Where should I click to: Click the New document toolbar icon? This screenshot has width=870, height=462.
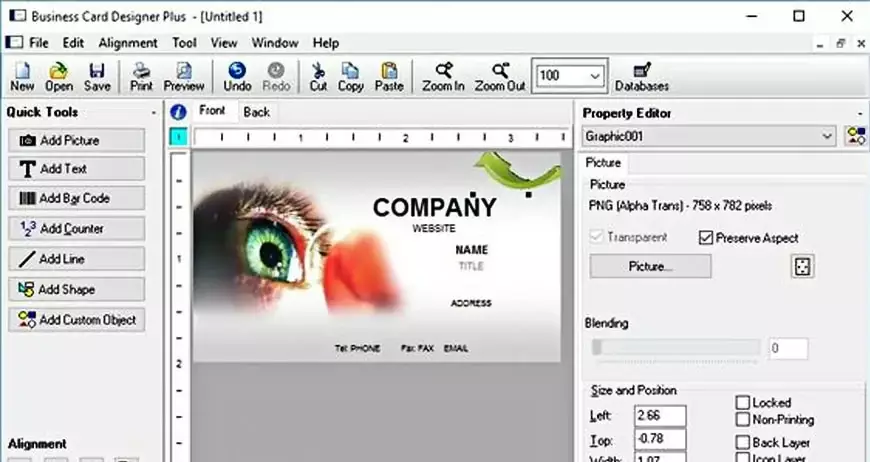pyautogui.click(x=22, y=76)
